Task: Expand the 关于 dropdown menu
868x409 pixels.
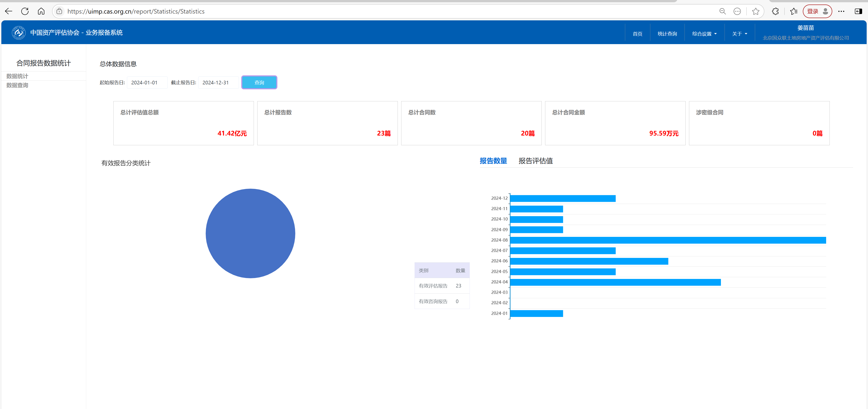Action: pos(739,34)
